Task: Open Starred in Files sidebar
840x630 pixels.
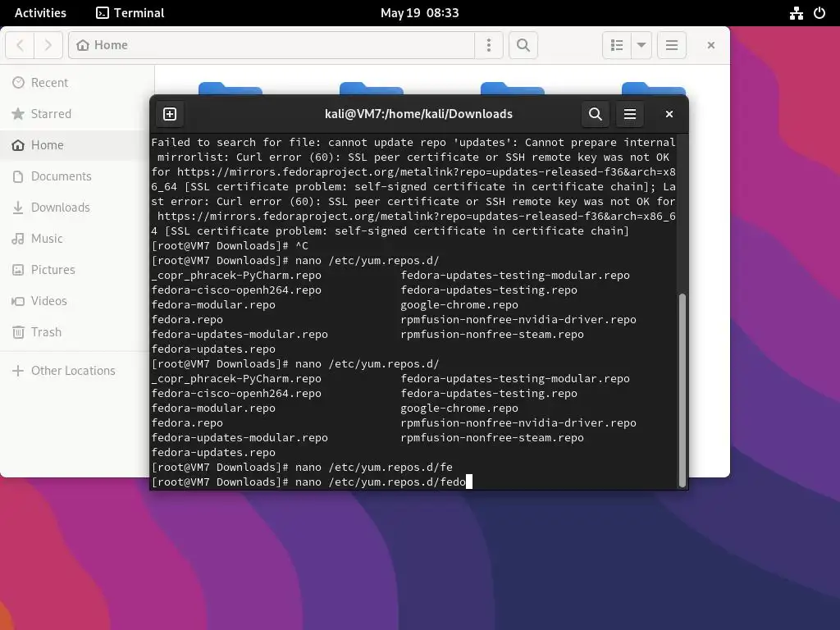Action: (x=77, y=113)
